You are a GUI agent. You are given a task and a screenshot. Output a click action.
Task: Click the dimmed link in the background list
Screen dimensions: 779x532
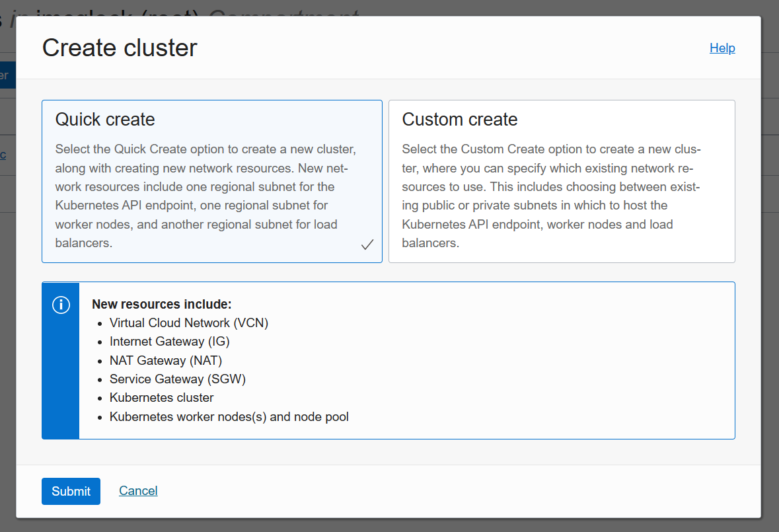tap(4, 155)
